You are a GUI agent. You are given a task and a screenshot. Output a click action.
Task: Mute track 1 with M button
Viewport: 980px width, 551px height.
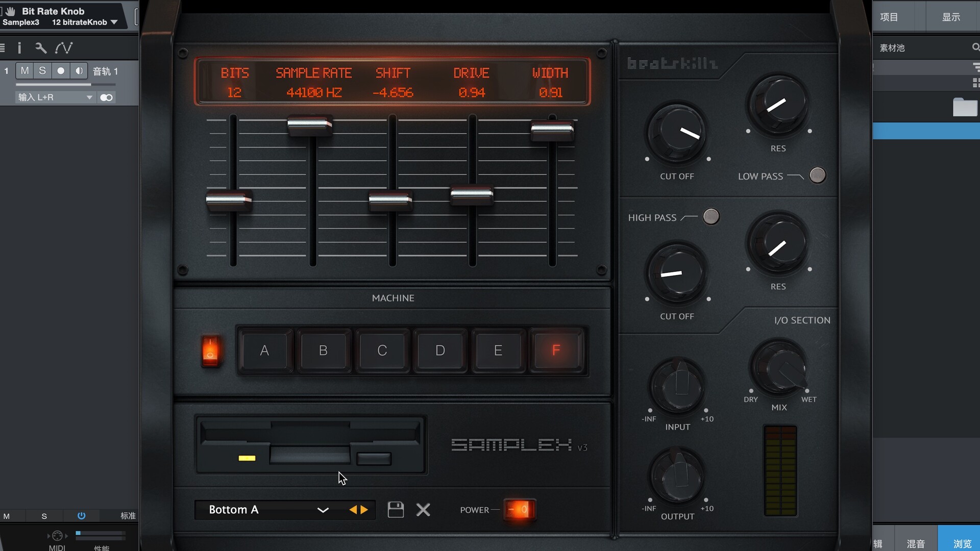tap(24, 71)
